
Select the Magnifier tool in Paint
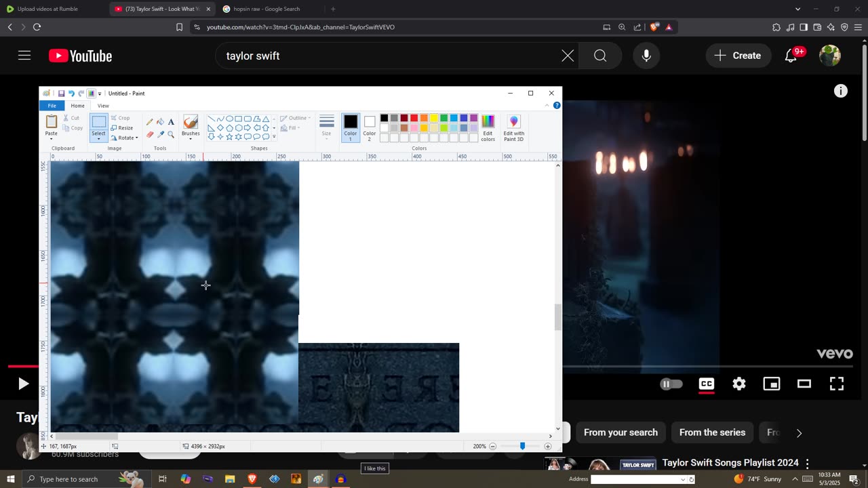[x=171, y=134]
